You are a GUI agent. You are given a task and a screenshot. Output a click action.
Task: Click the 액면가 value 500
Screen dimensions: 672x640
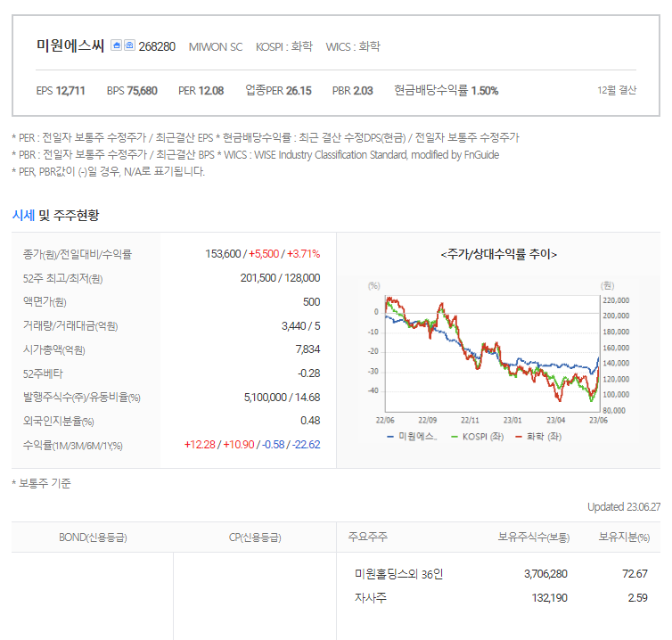point(312,302)
